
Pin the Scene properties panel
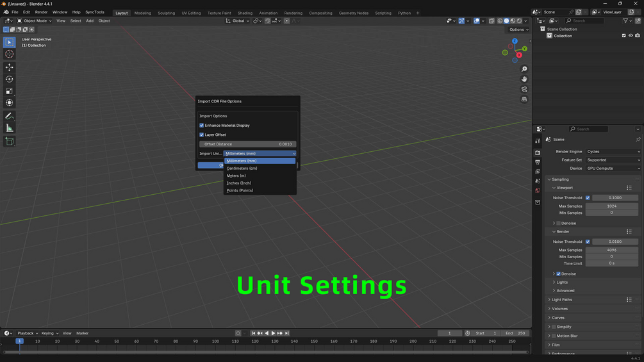pos(638,140)
